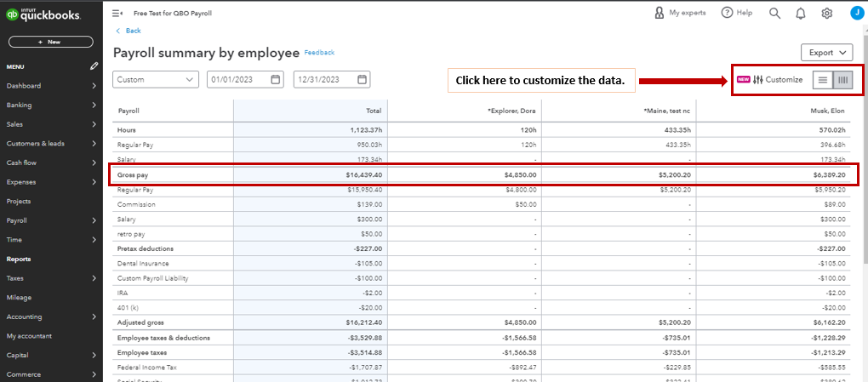Click the Total column header
Image resolution: width=868 pixels, height=382 pixels.
click(x=373, y=111)
